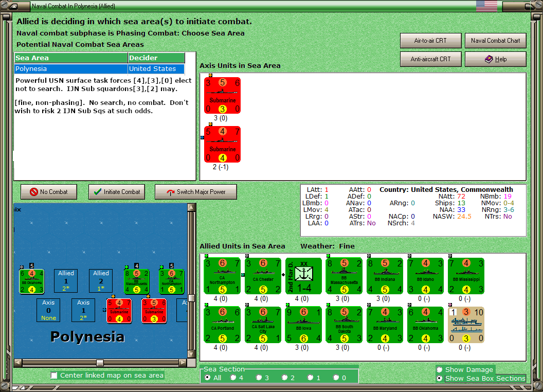The width and height of the screenshot is (543, 392).
Task: Choose the Show Damage option
Action: pyautogui.click(x=440, y=369)
